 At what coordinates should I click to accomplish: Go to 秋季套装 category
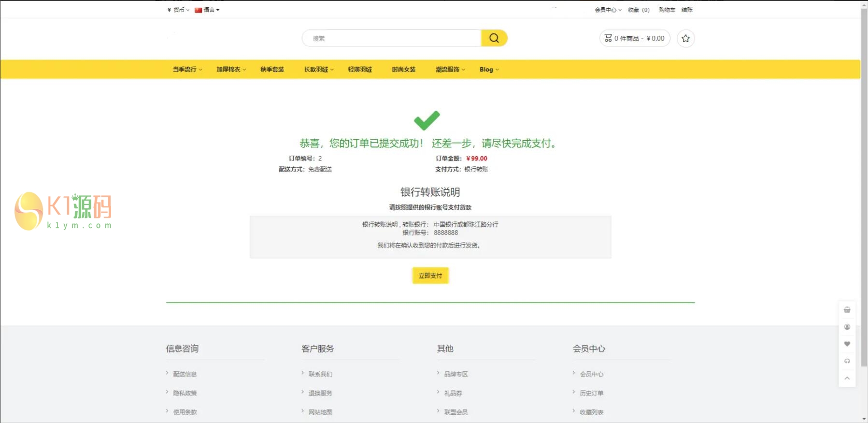(x=272, y=70)
